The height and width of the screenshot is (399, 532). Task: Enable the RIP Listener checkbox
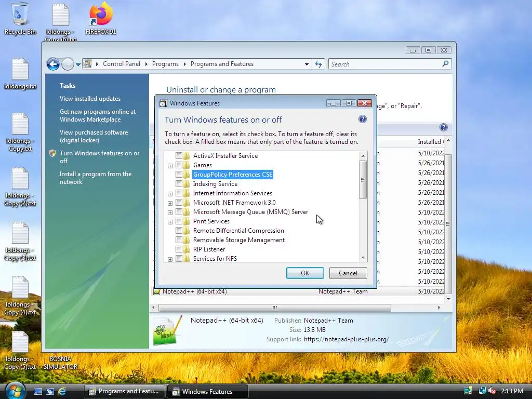point(179,249)
